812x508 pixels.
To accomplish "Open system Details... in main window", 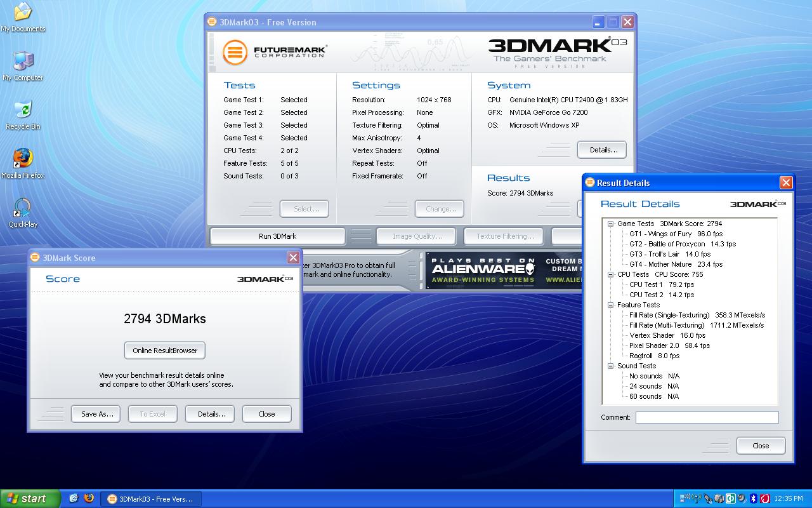I will pos(603,150).
